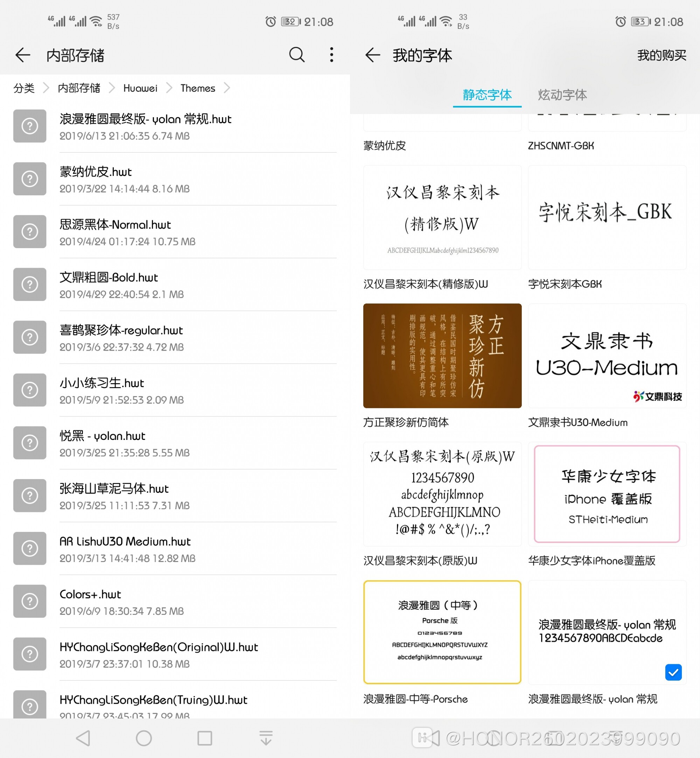Tap the file icon for 蒙纳优皮.hwt
The image size is (700, 758).
click(x=29, y=179)
